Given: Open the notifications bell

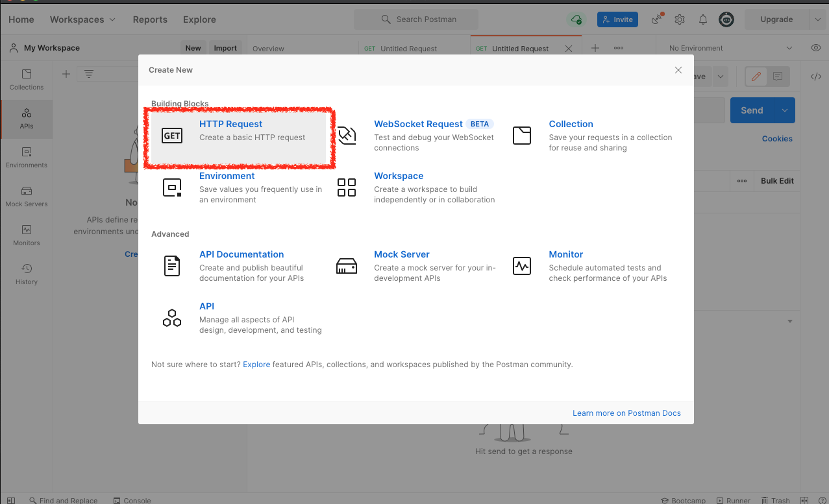Looking at the screenshot, I should (x=703, y=19).
